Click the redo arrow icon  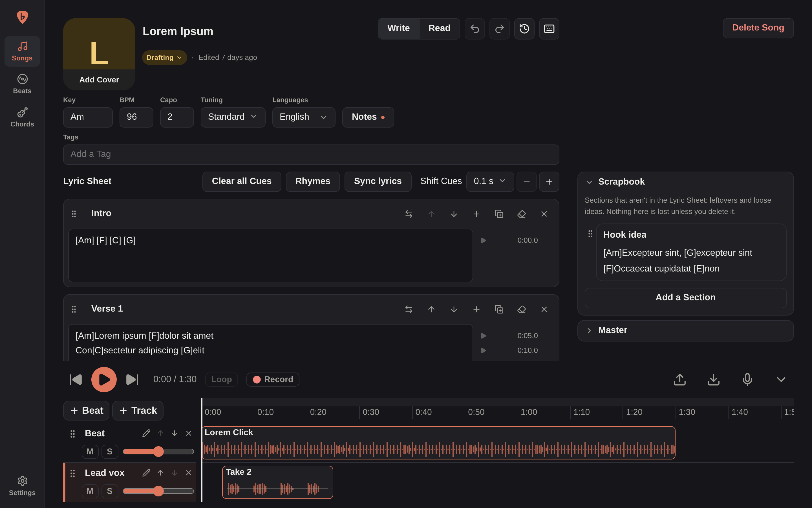tap(499, 29)
